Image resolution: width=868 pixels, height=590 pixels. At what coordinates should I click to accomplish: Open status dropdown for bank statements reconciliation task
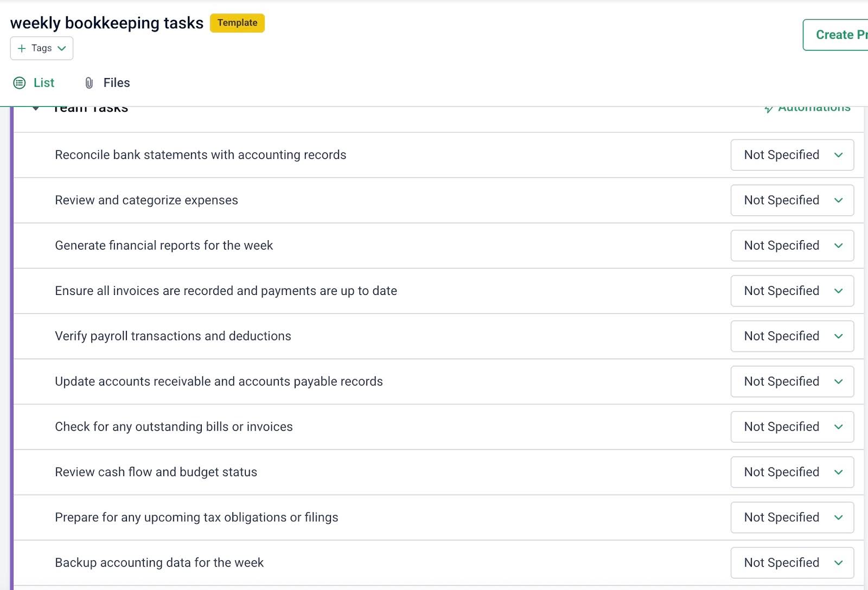tap(792, 155)
